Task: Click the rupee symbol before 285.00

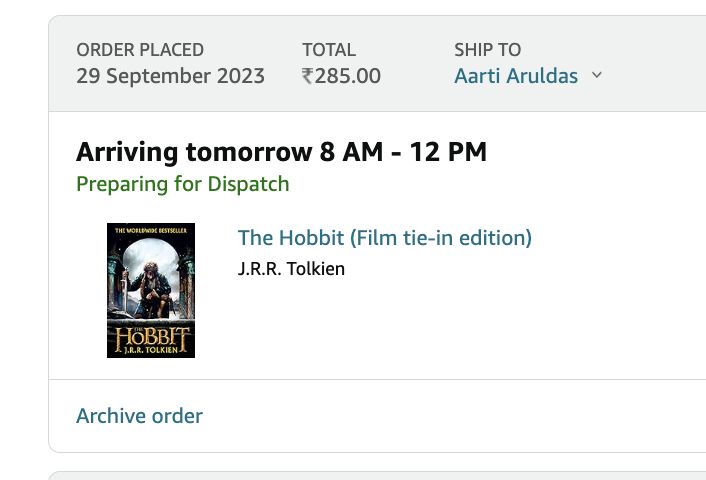Action: tap(308, 76)
